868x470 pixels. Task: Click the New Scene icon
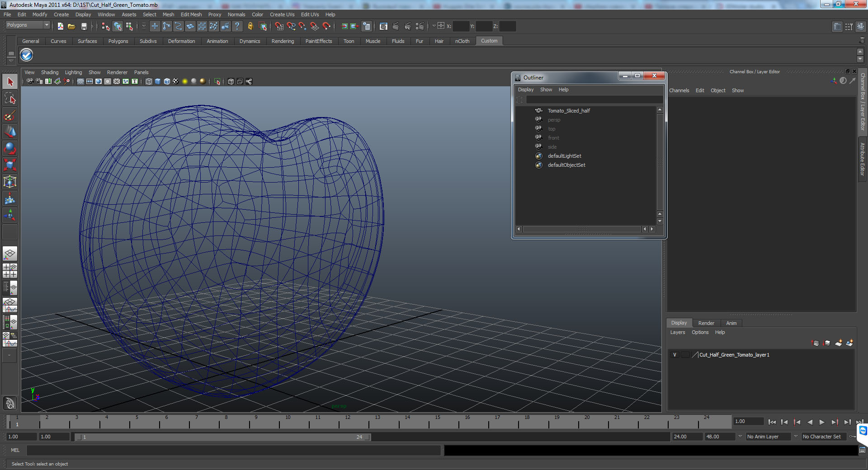coord(61,26)
